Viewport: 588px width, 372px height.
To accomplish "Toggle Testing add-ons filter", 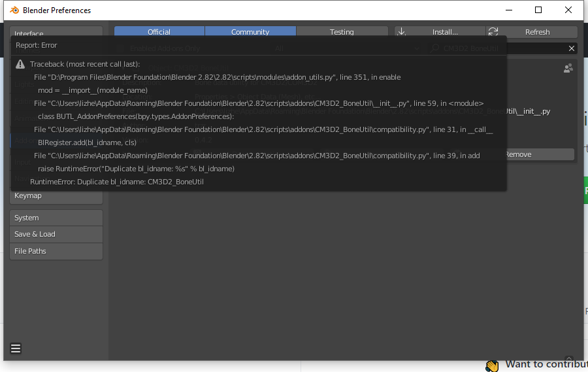I will (x=342, y=31).
